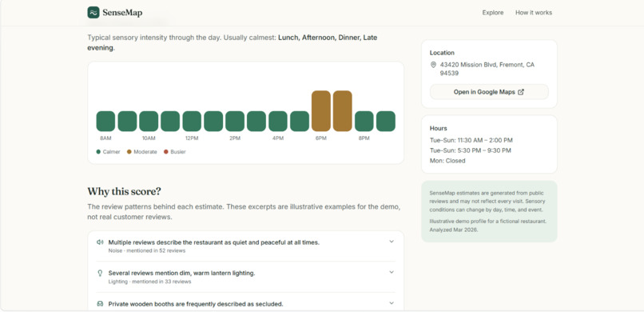Select the 6PM moderate bar
This screenshot has height=312, width=644.
(320, 111)
